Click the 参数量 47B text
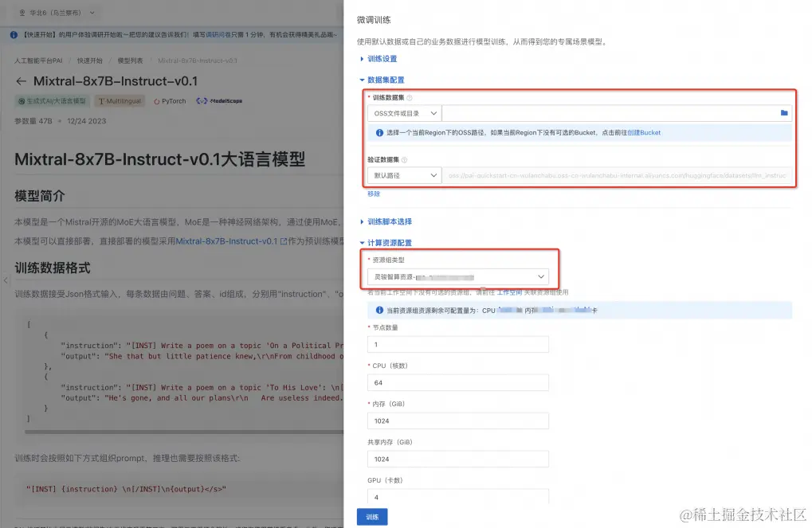This screenshot has width=812, height=528. [x=33, y=121]
